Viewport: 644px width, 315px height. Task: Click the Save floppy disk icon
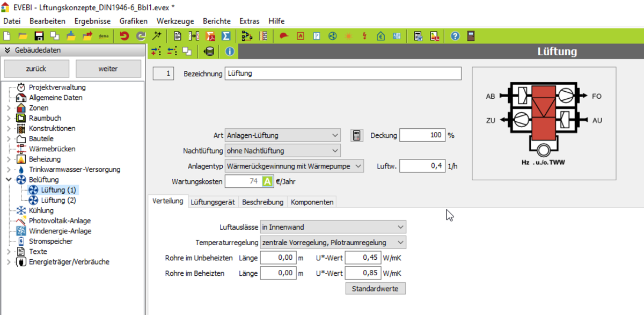tap(39, 36)
